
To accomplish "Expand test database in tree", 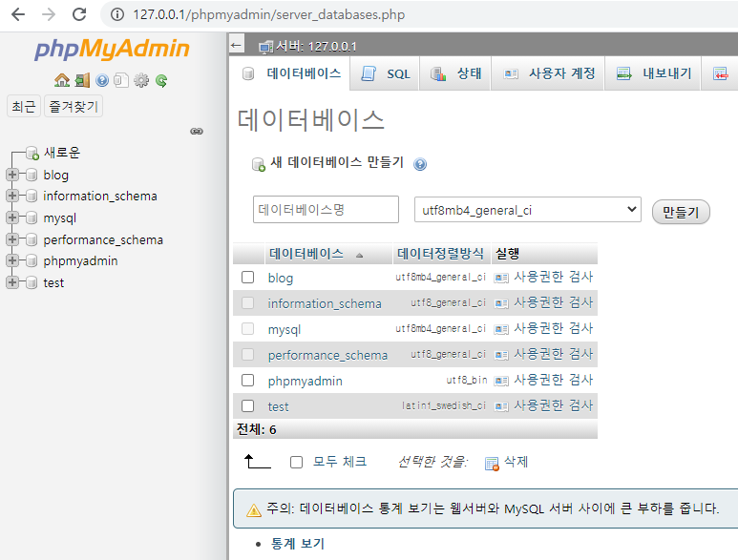I will 12,282.
